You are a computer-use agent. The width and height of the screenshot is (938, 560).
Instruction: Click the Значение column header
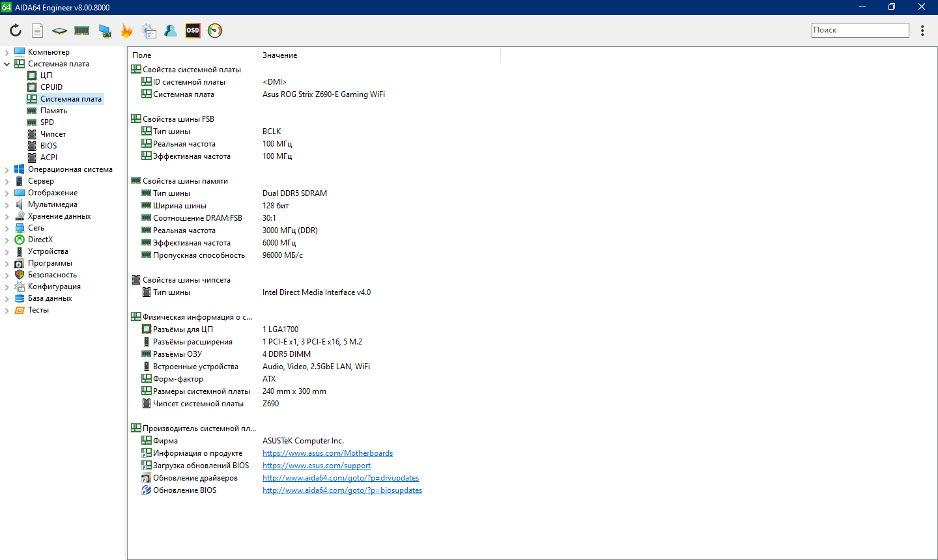click(x=280, y=55)
